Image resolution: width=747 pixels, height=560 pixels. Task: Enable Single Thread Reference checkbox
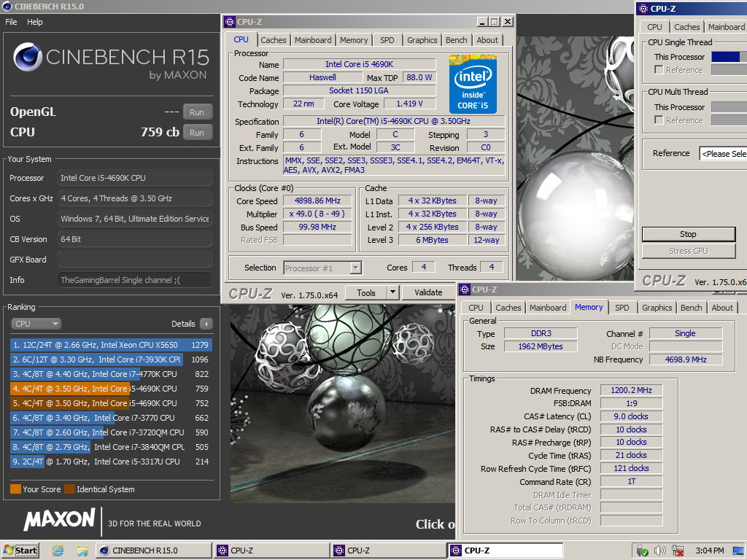659,70
